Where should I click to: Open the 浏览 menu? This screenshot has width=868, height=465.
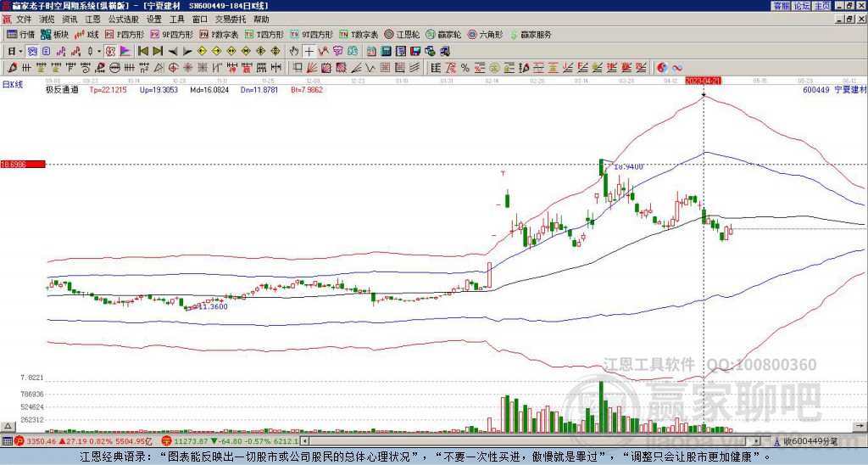pyautogui.click(x=47, y=20)
